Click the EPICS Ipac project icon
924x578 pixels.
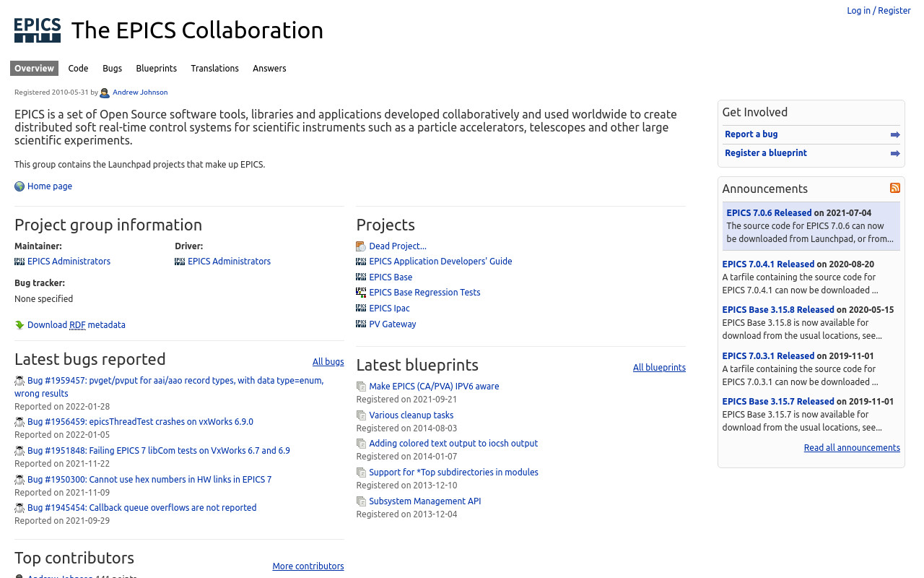click(361, 309)
